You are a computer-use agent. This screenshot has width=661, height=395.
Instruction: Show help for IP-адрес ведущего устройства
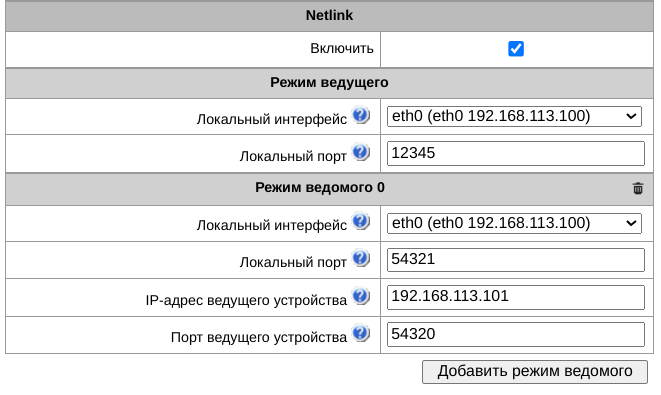tap(361, 296)
